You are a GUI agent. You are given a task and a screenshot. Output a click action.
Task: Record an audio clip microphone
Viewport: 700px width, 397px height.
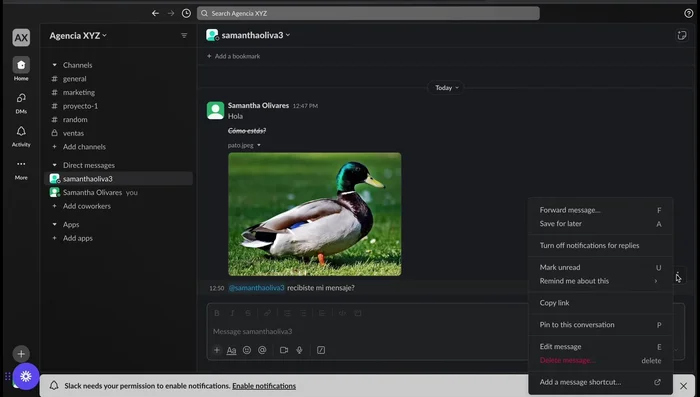[299, 350]
